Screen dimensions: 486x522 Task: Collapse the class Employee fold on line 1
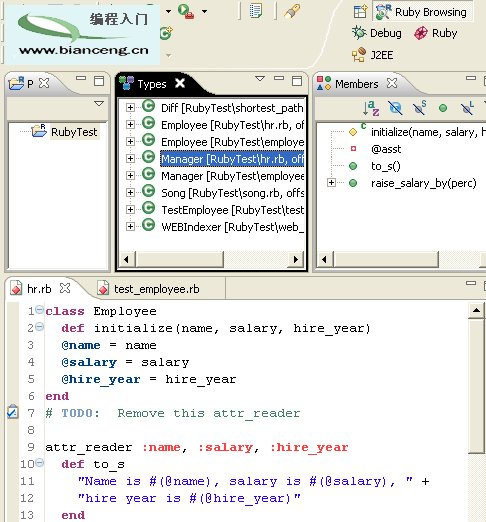(x=39, y=310)
